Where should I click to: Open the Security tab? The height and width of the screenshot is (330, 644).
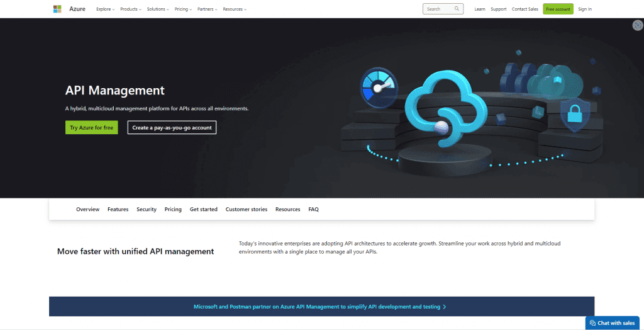(147, 210)
